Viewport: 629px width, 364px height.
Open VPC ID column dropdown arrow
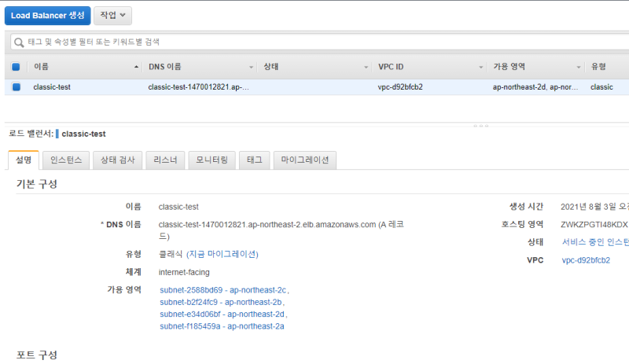click(x=480, y=67)
